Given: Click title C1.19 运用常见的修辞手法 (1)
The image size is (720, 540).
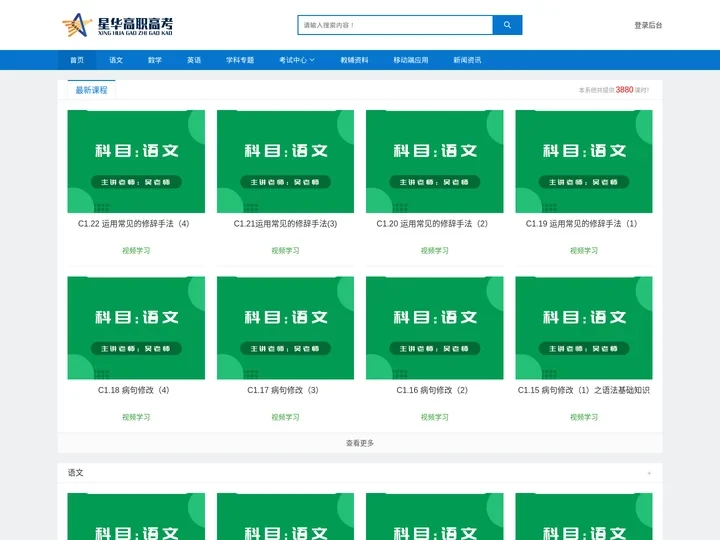Looking at the screenshot, I should click(581, 224).
